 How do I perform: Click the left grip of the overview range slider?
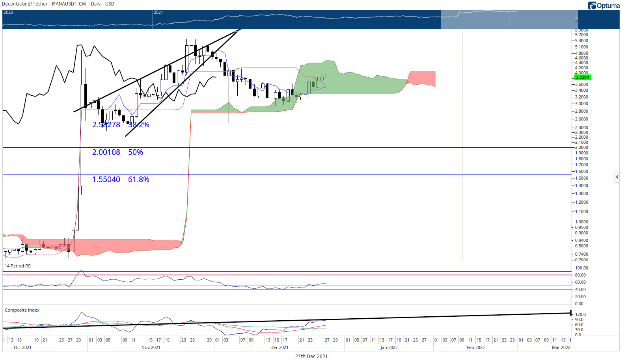443,20
